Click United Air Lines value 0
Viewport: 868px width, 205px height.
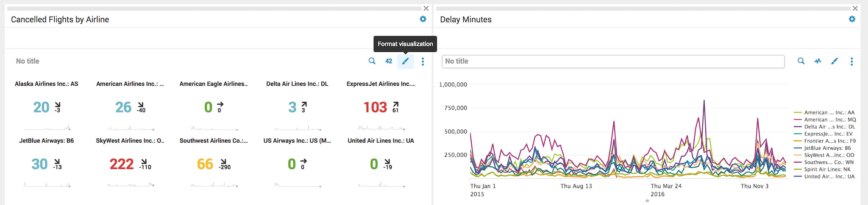374,164
